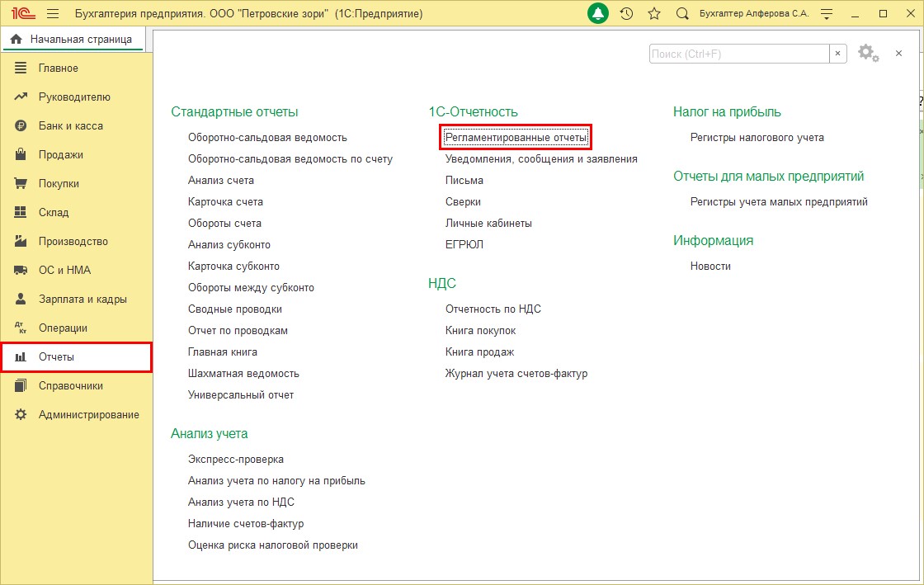Go to the Продажи section
This screenshot has height=585, width=924.
61,154
